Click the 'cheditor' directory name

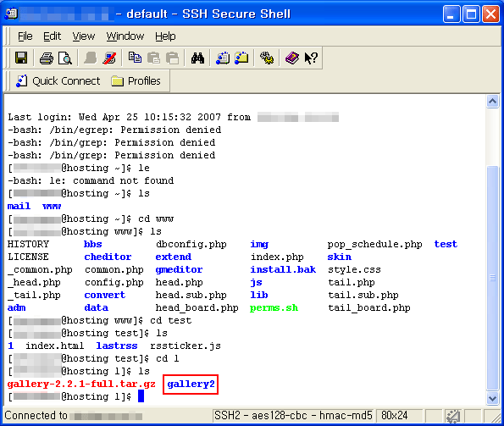(x=108, y=257)
